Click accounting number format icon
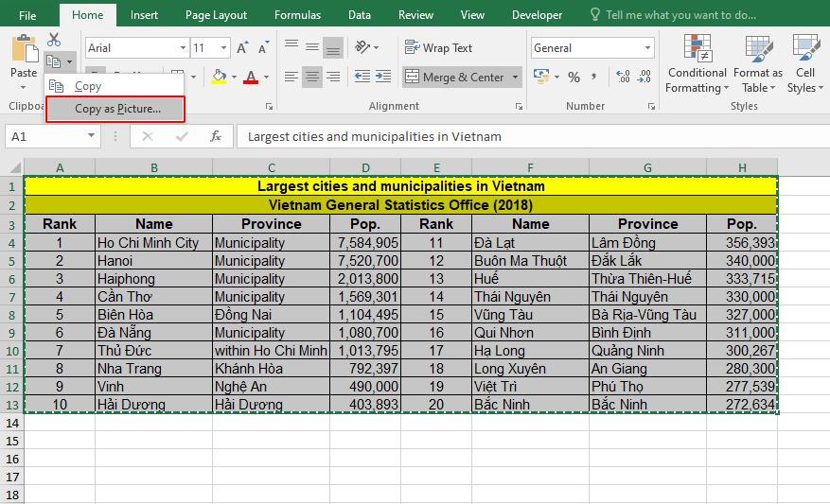The image size is (830, 504). (541, 78)
